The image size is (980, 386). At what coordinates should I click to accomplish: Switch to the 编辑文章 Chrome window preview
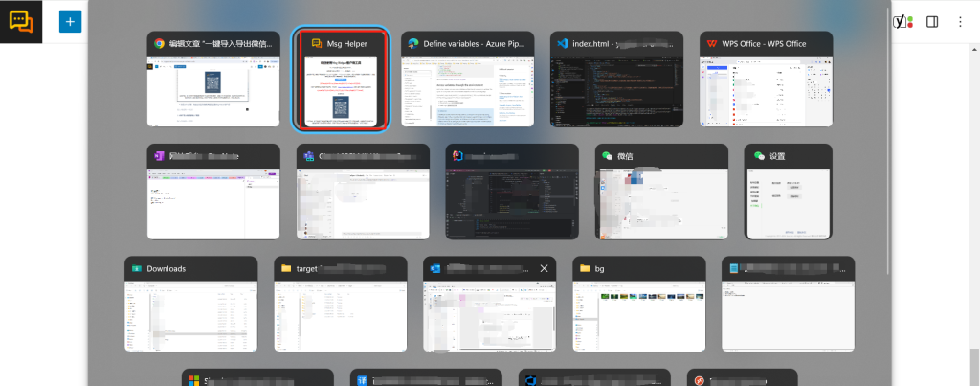click(213, 91)
